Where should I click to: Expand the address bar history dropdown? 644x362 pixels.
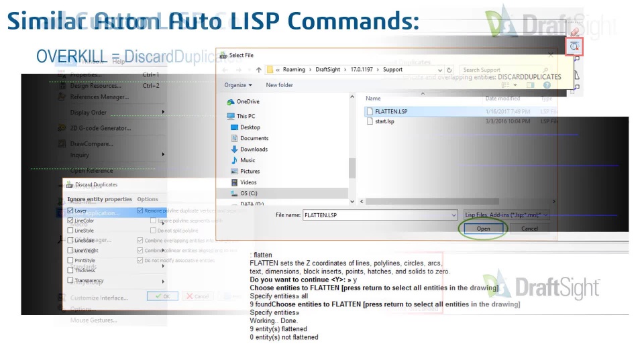click(x=440, y=70)
